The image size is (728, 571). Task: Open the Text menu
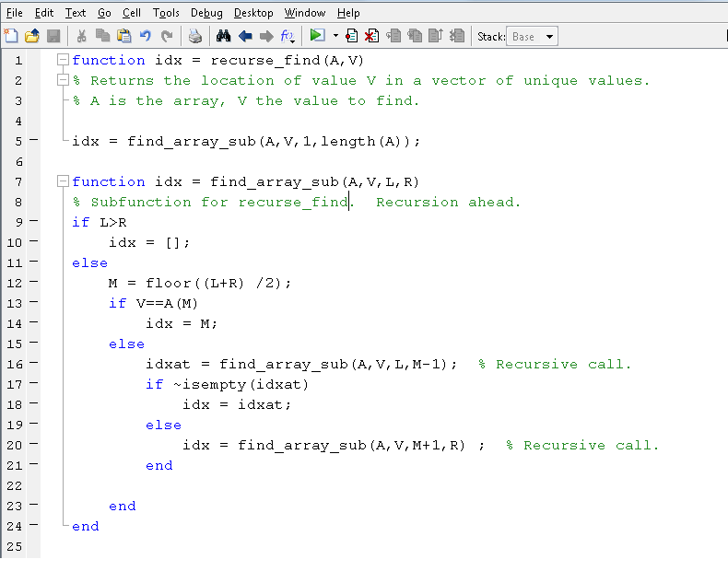76,13
